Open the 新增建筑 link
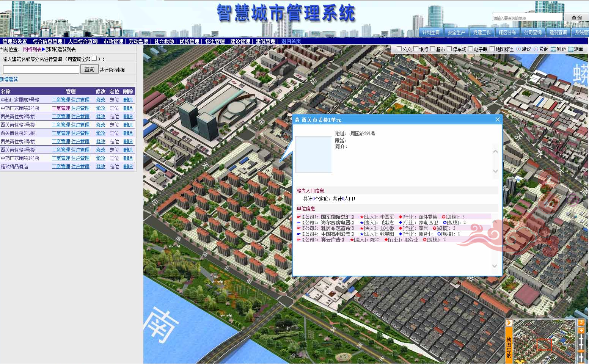 (8, 79)
